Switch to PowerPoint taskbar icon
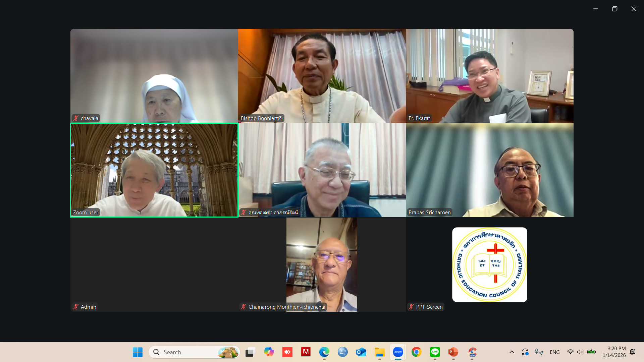The width and height of the screenshot is (644, 362). point(453,352)
